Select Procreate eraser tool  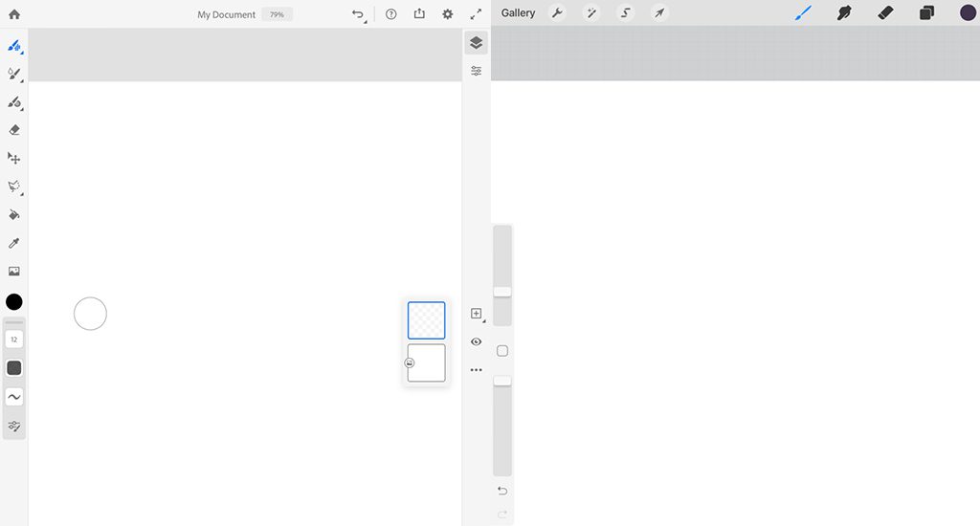click(885, 12)
